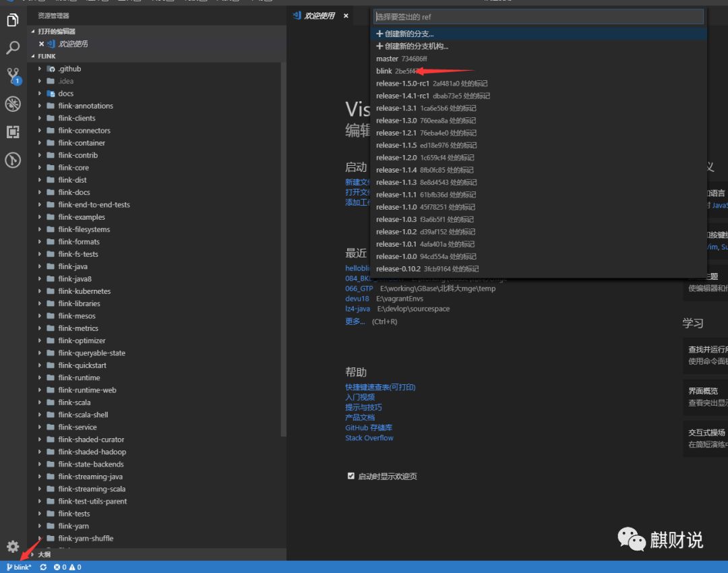
Task: Click the blink branch indicator in the status bar
Action: click(x=19, y=567)
